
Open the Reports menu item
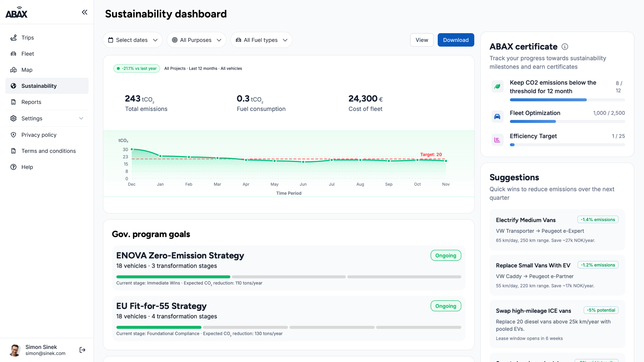[31, 102]
